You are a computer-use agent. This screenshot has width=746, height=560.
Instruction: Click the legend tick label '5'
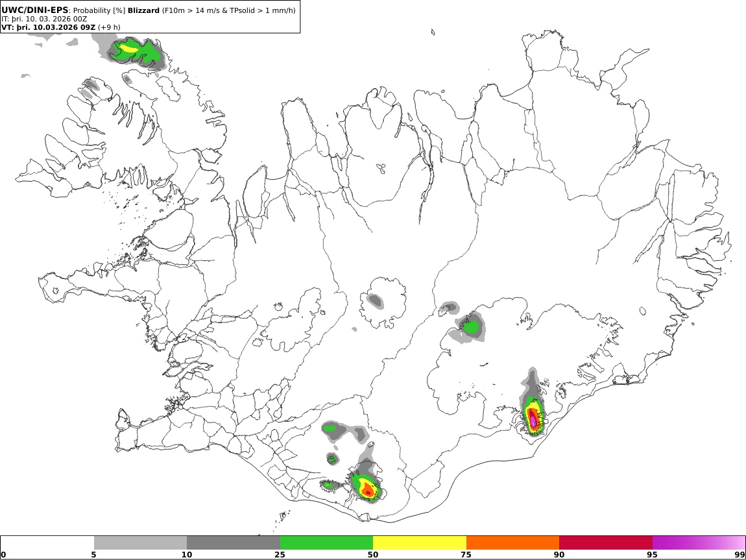pyautogui.click(x=93, y=555)
